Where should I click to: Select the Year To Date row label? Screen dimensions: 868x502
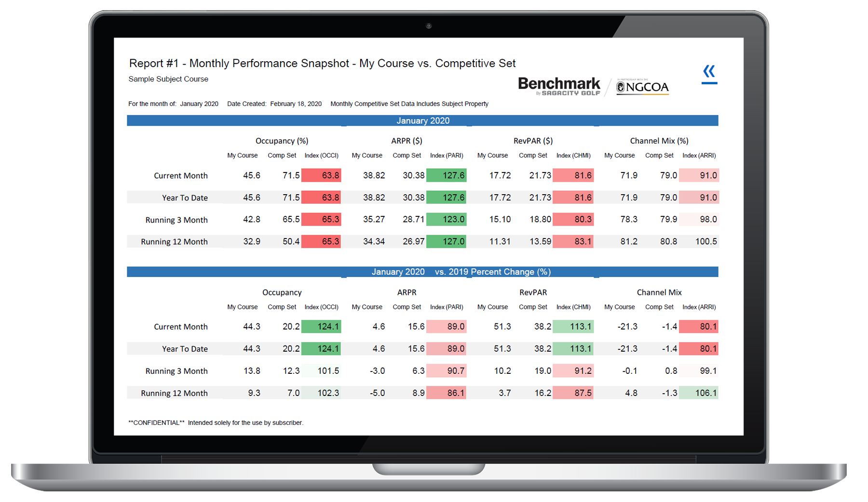click(184, 198)
